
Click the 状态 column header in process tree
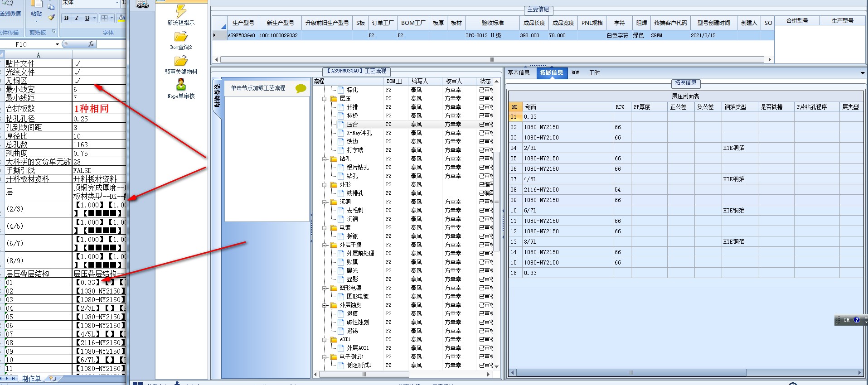tap(485, 81)
